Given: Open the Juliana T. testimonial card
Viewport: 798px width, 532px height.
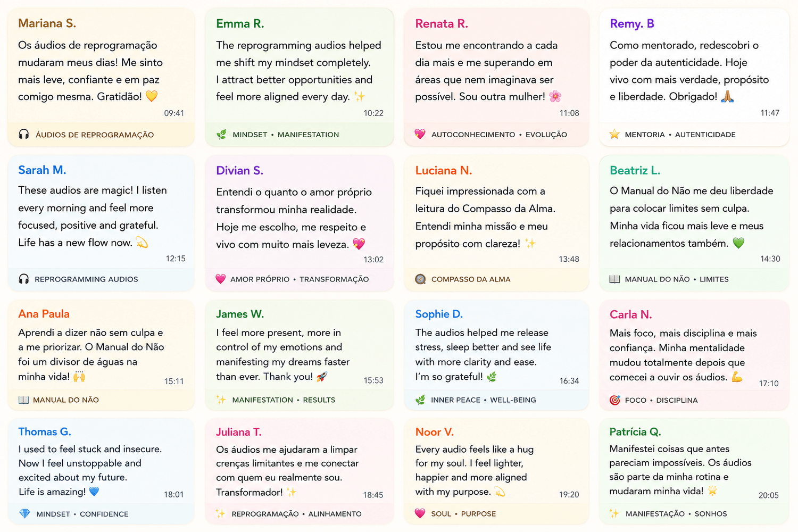Looking at the screenshot, I should pos(300,471).
